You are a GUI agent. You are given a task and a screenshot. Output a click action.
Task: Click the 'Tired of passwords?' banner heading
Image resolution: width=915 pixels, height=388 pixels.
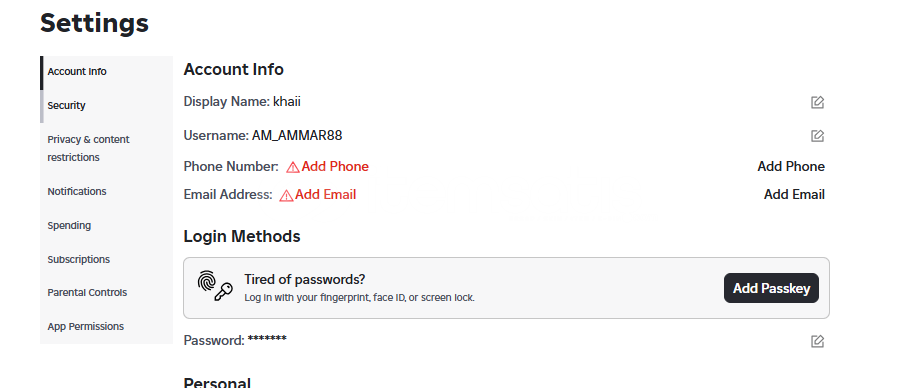coord(305,279)
